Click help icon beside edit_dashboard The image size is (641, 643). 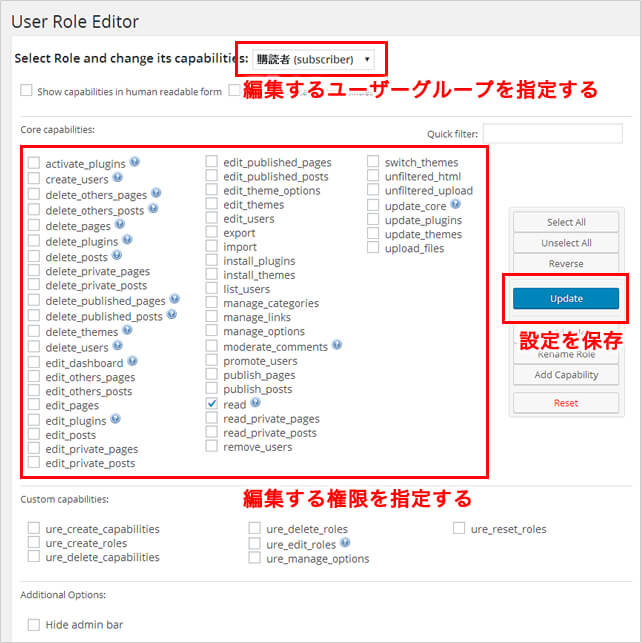click(x=133, y=361)
